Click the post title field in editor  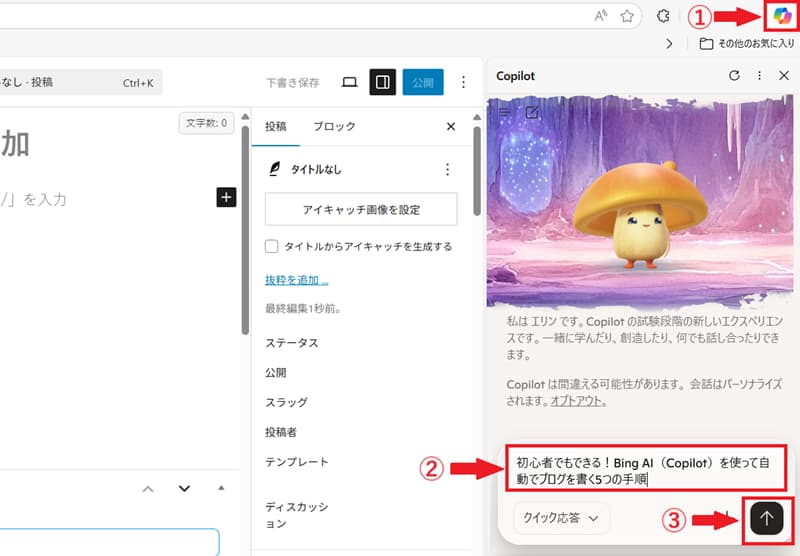point(15,144)
